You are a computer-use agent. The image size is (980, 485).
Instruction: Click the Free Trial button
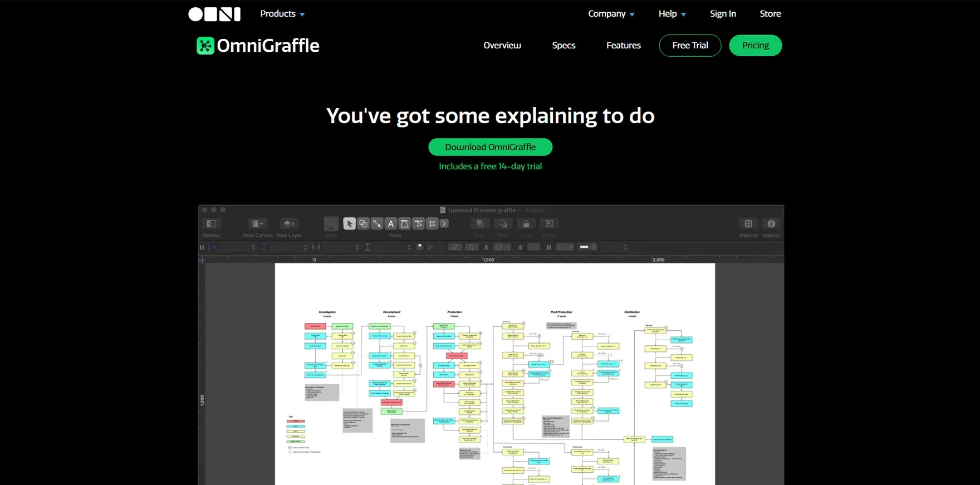click(690, 46)
